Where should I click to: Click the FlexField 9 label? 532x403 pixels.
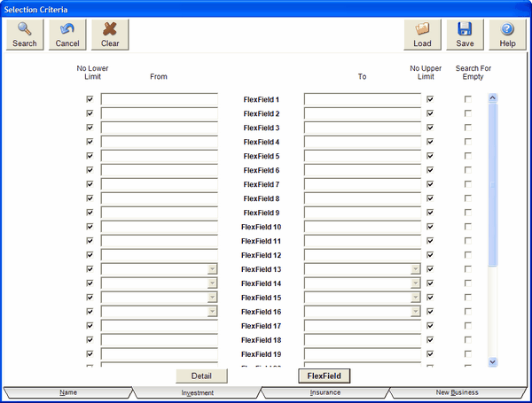point(262,213)
